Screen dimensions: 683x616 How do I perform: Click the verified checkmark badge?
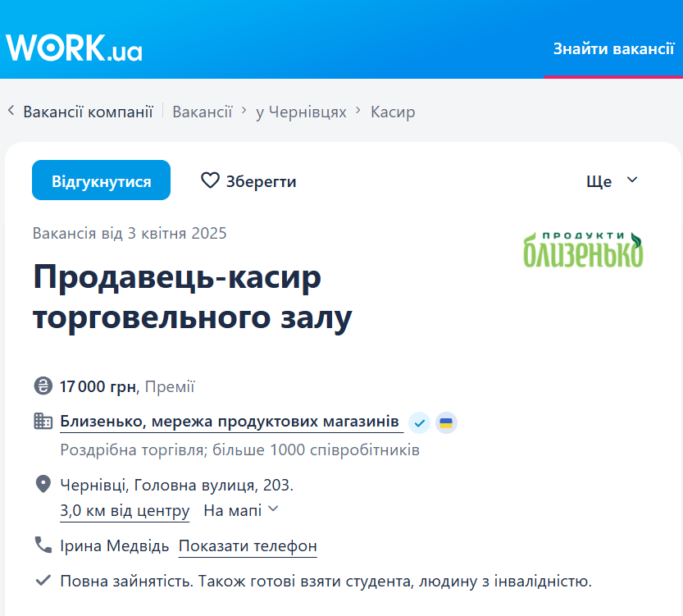click(x=420, y=422)
